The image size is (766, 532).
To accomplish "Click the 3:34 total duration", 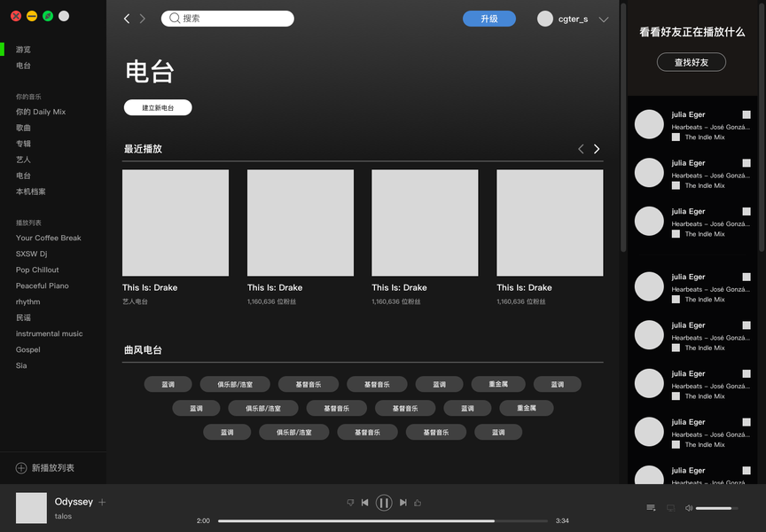I will [x=562, y=520].
